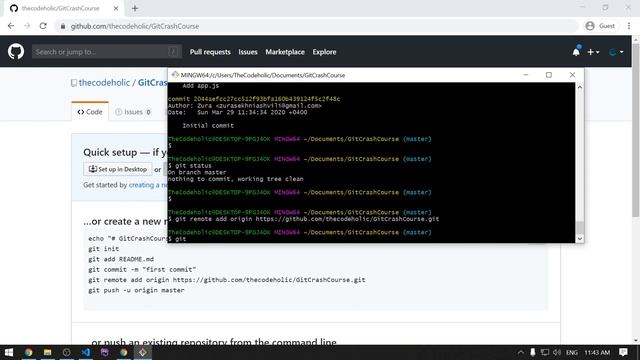Click the git add README.md line

click(121, 259)
